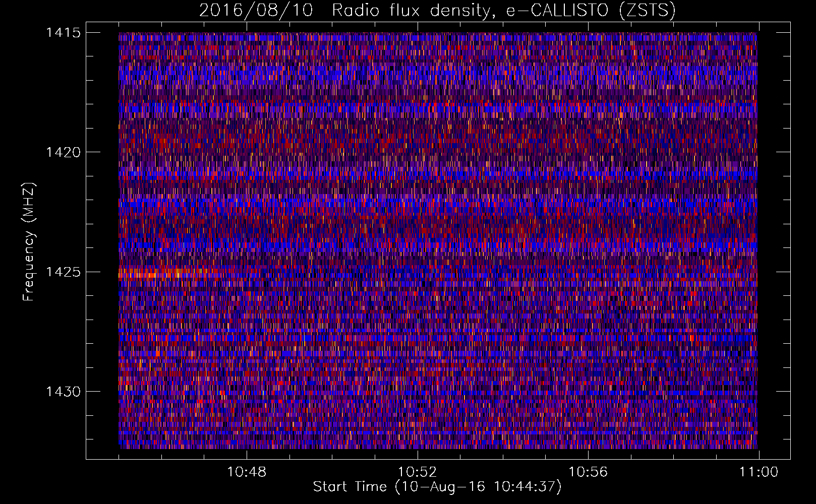Select the 1430 frequency axis label

tap(63, 392)
